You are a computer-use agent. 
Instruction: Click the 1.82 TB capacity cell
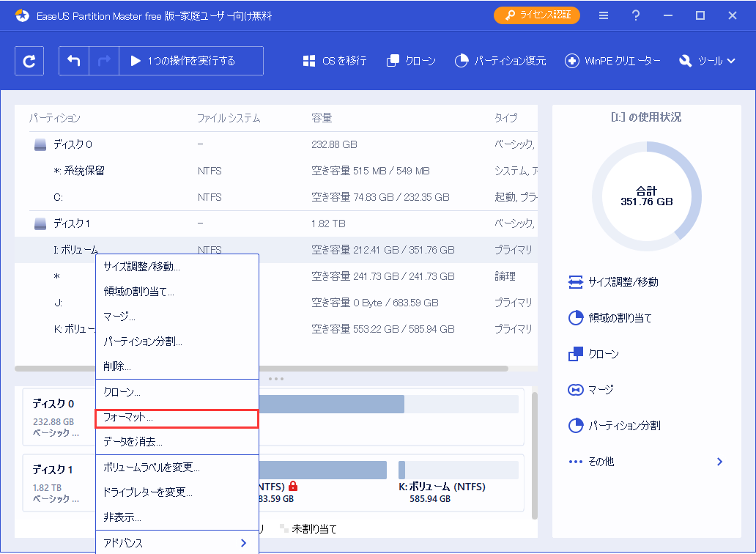click(328, 224)
